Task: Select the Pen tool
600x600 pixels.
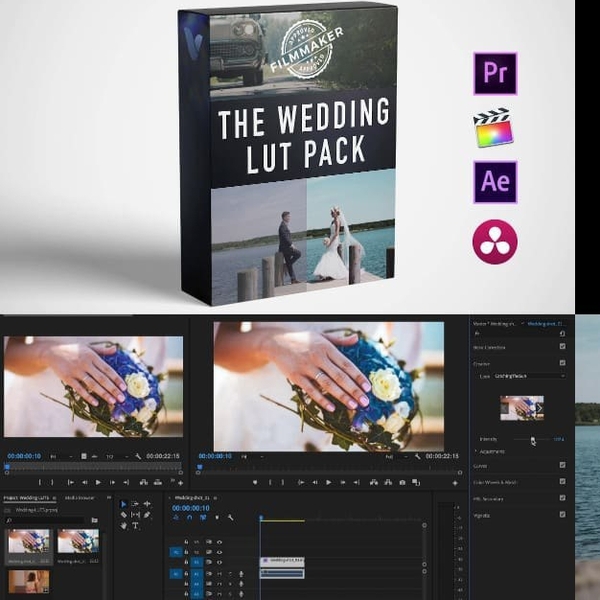Action: click(147, 515)
